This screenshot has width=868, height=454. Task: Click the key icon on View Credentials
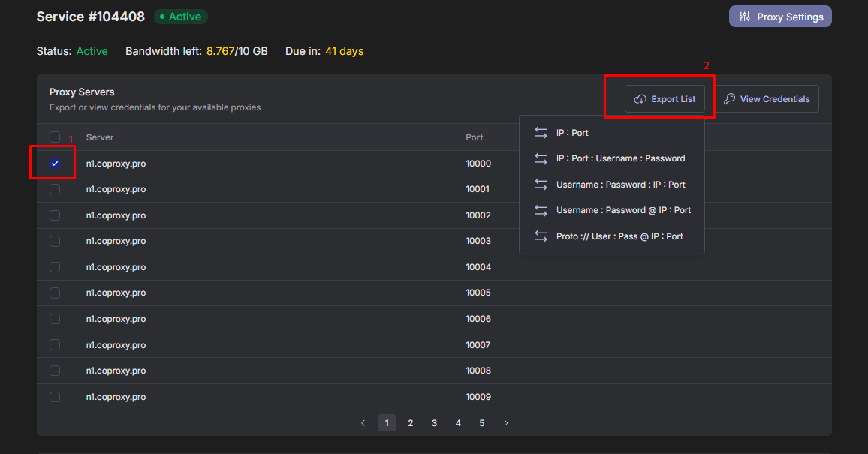[730, 99]
